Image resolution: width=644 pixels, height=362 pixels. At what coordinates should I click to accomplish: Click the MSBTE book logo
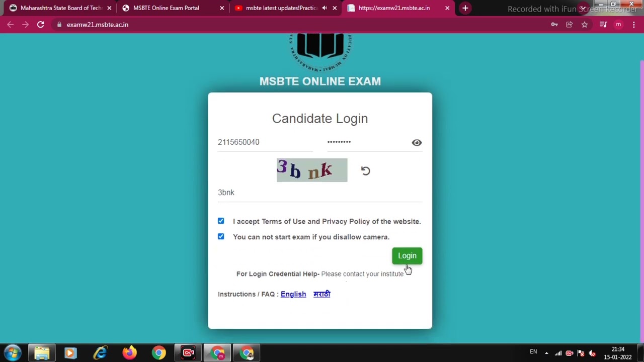(x=320, y=52)
